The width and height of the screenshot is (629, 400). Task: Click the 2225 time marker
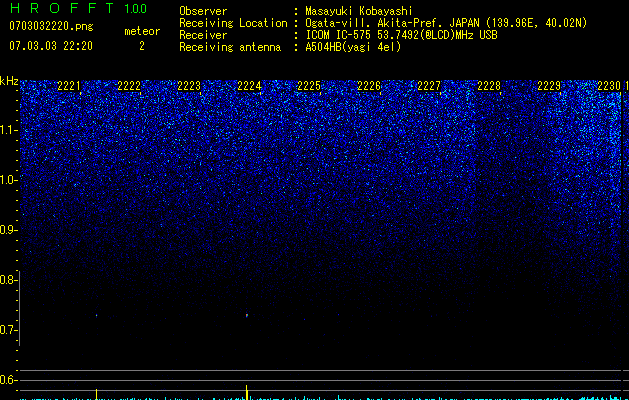tap(309, 86)
